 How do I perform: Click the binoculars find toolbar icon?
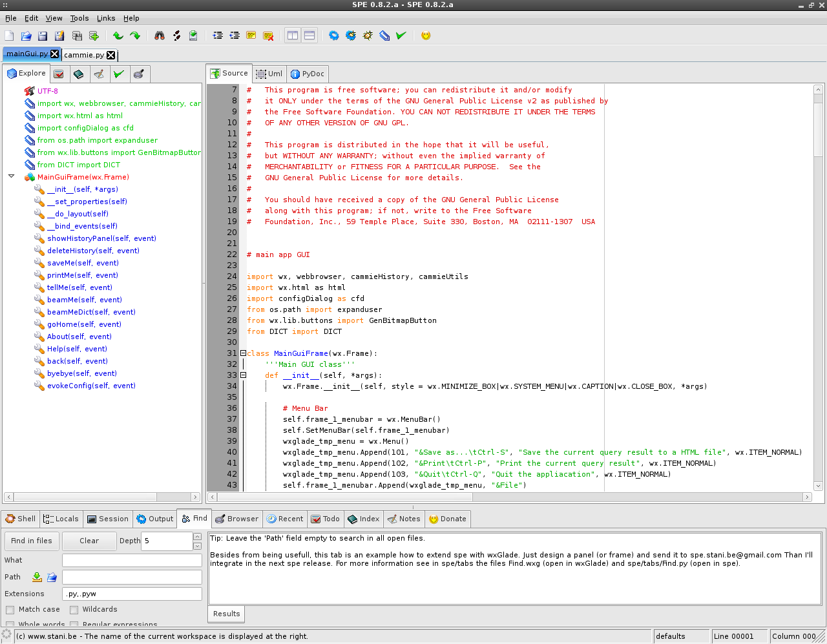tap(160, 36)
